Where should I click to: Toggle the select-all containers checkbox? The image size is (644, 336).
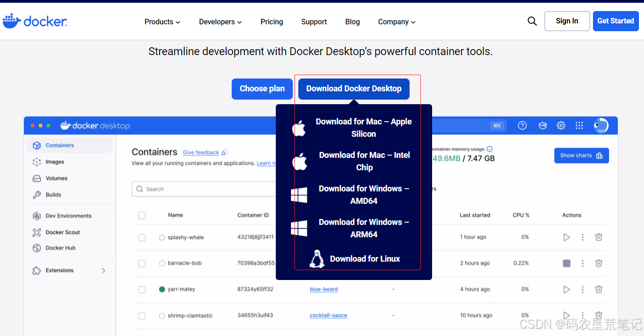click(142, 215)
